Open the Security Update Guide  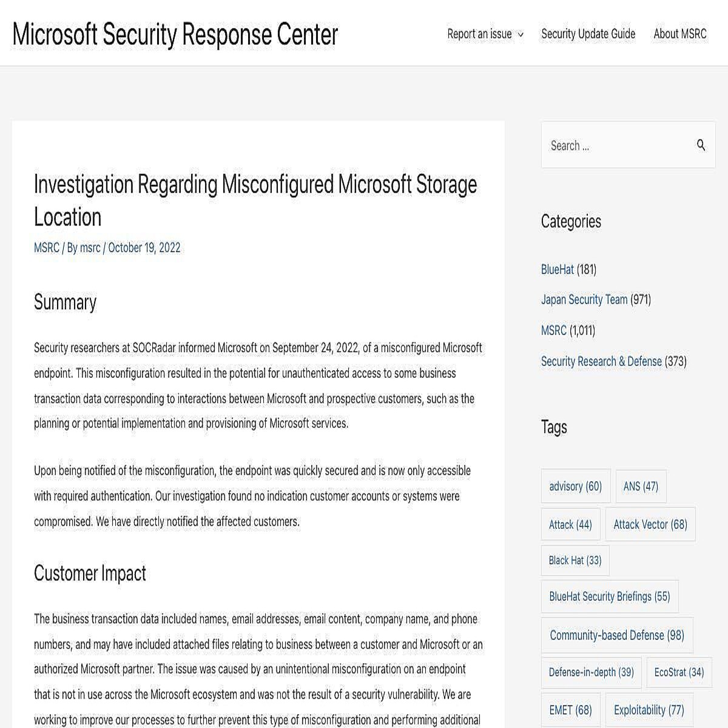(x=588, y=34)
